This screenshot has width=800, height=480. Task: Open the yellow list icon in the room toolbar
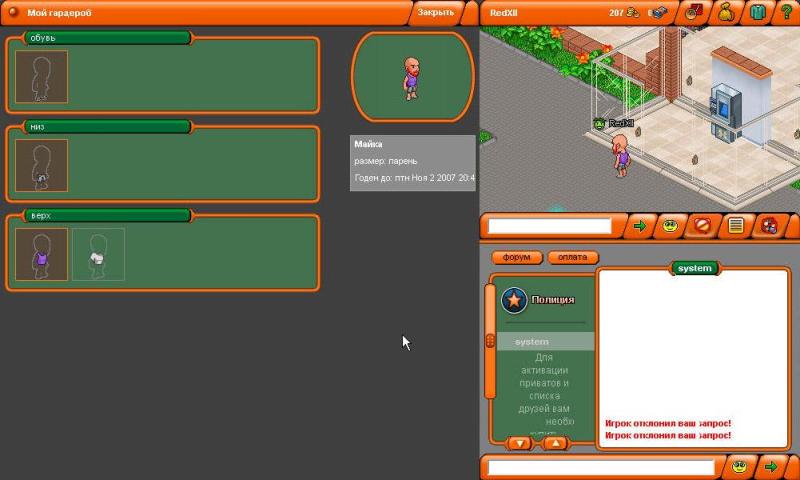(736, 226)
